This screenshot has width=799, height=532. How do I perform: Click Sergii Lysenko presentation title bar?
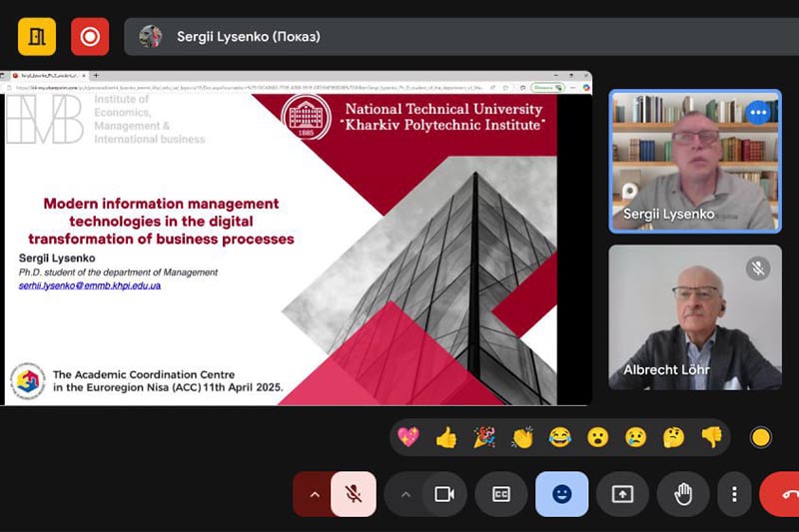[x=461, y=37]
